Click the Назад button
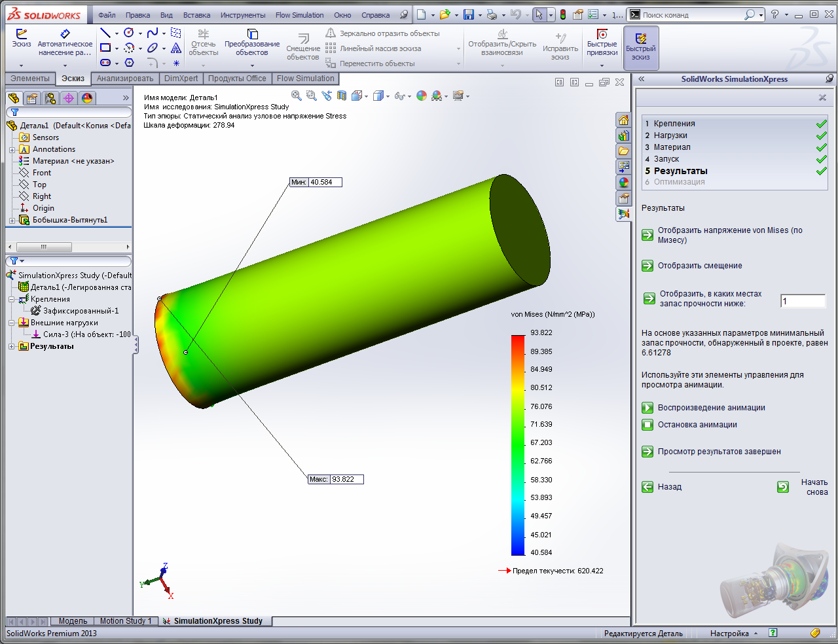This screenshot has width=838, height=644. 662,487
